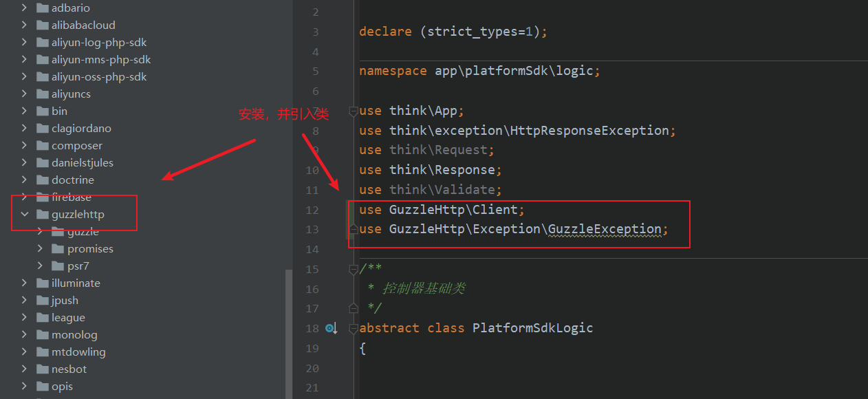
Task: Click line number 19 in gutter
Action: tap(312, 348)
